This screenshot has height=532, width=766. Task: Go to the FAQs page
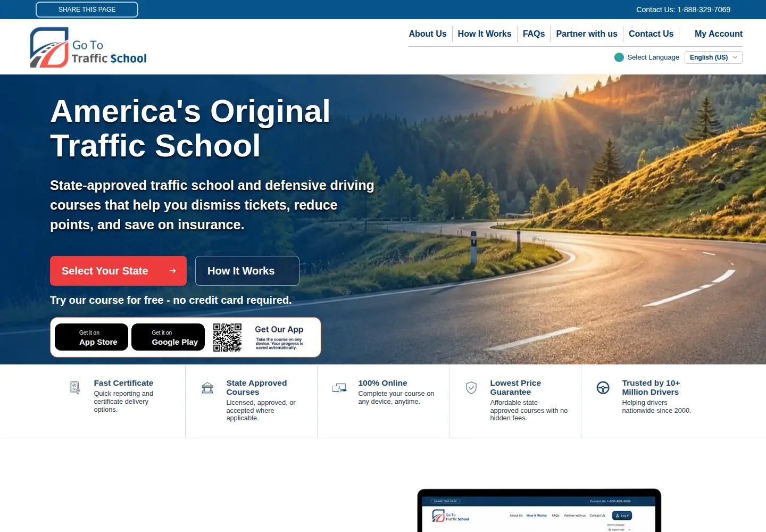(534, 34)
